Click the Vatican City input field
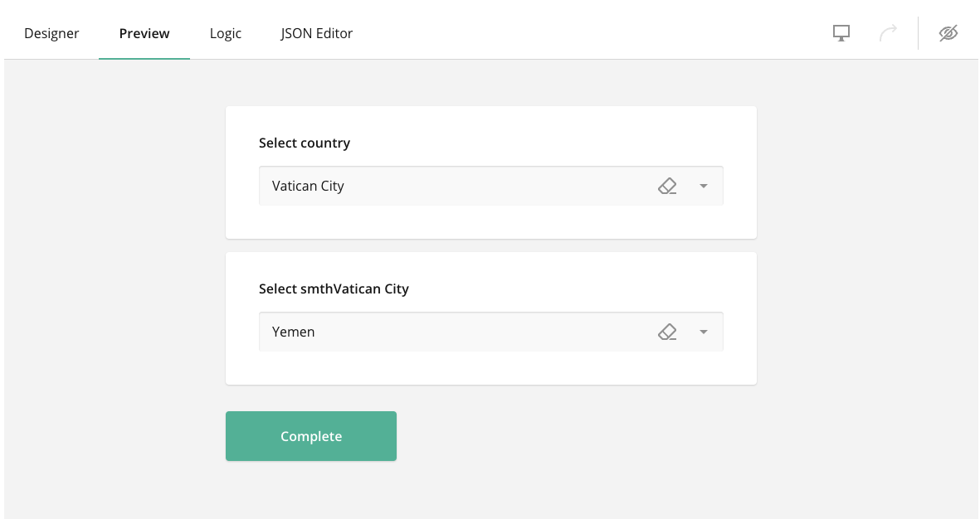 pyautogui.click(x=456, y=186)
